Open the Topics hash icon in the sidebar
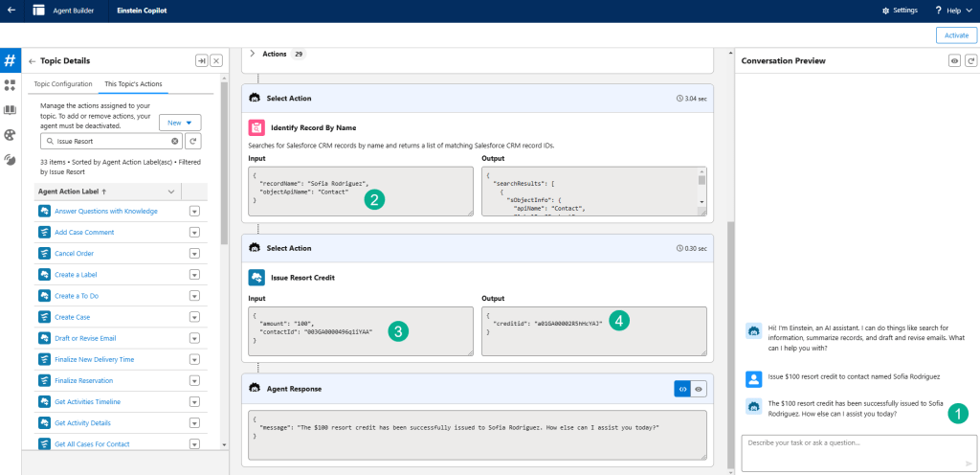 [x=10, y=60]
